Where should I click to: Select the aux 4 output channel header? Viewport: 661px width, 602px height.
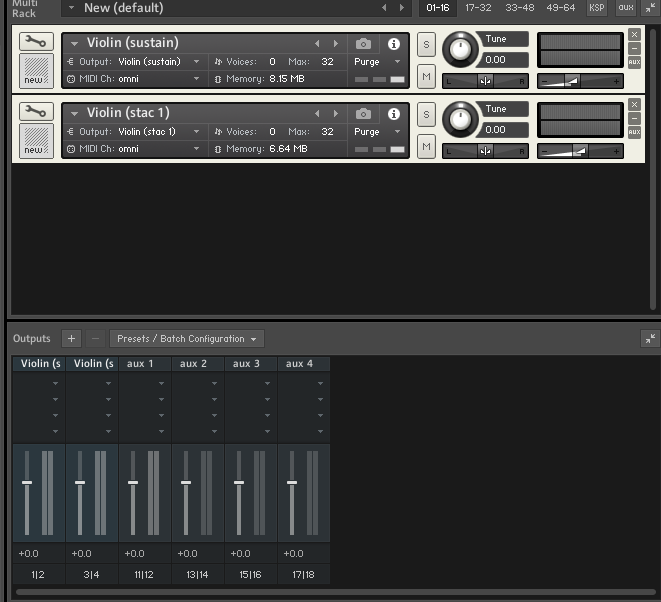[x=304, y=364]
